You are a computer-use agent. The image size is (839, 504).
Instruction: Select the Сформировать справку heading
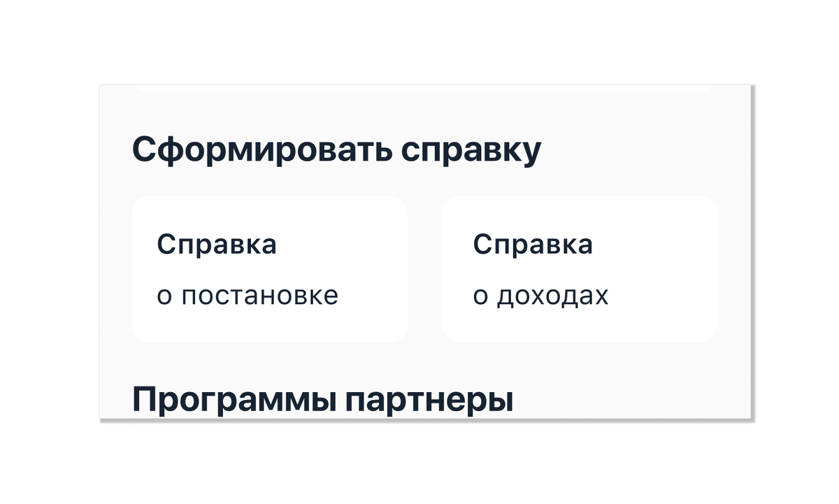tap(338, 147)
